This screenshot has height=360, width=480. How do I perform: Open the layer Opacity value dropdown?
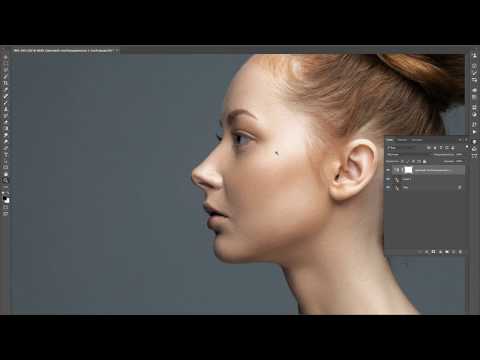point(459,155)
